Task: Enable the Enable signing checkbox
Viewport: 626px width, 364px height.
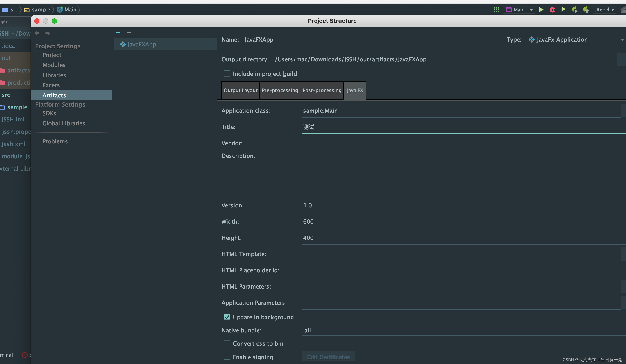Action: pyautogui.click(x=227, y=357)
